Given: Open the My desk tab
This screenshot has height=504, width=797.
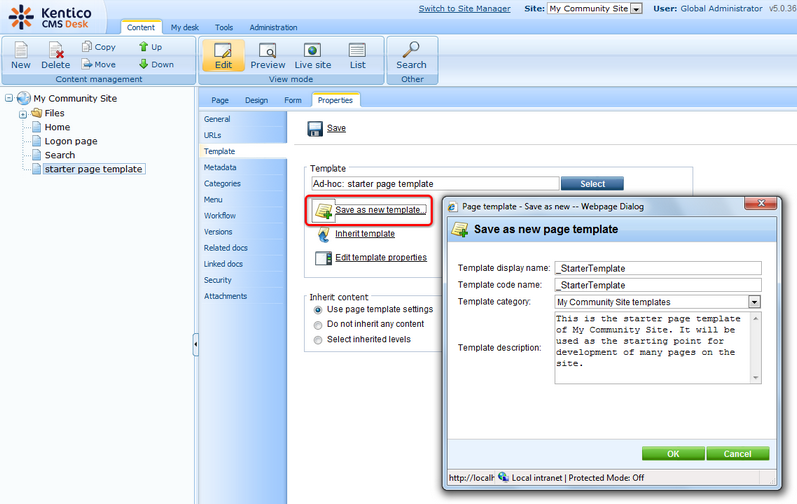Looking at the screenshot, I should [185, 27].
